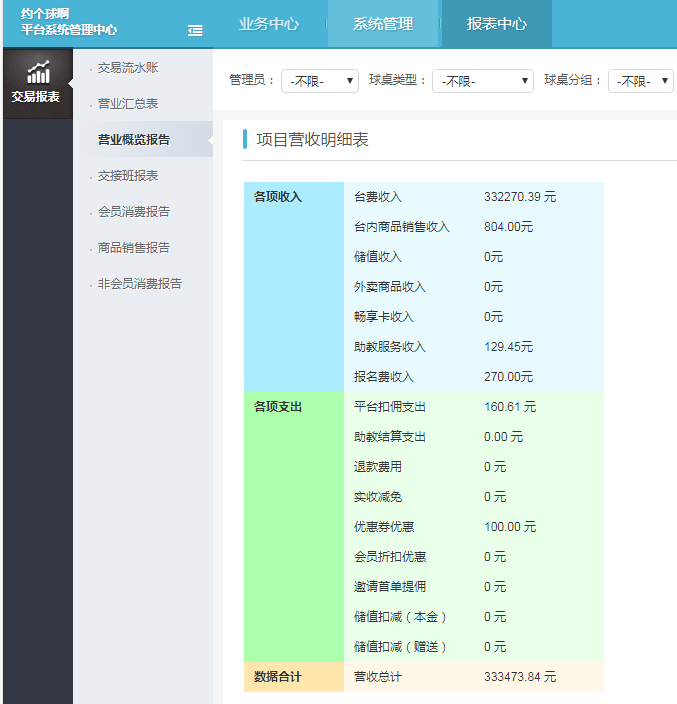The width and height of the screenshot is (677, 704).
Task: Click the 129.45元 value
Action: coord(508,347)
